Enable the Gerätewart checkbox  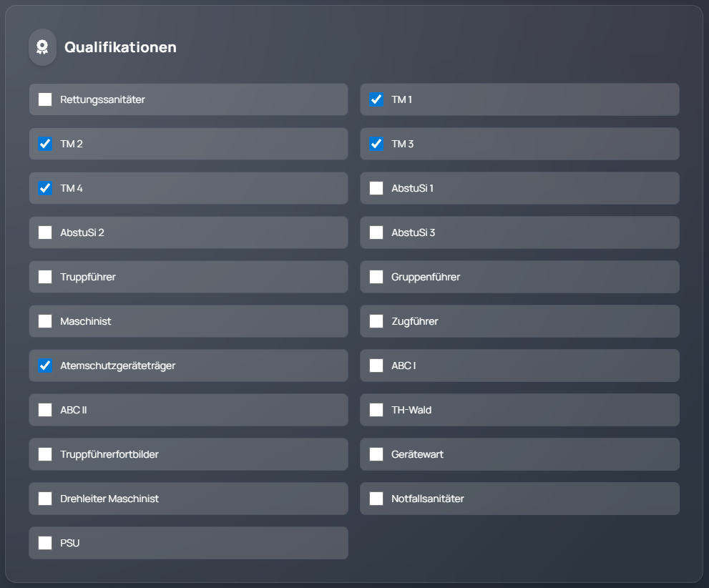tap(376, 454)
